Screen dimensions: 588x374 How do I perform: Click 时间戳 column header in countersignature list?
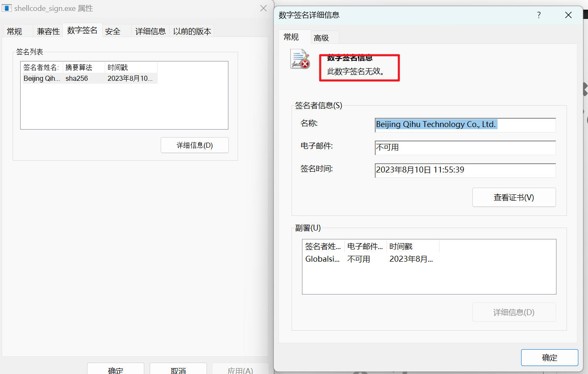coord(413,247)
